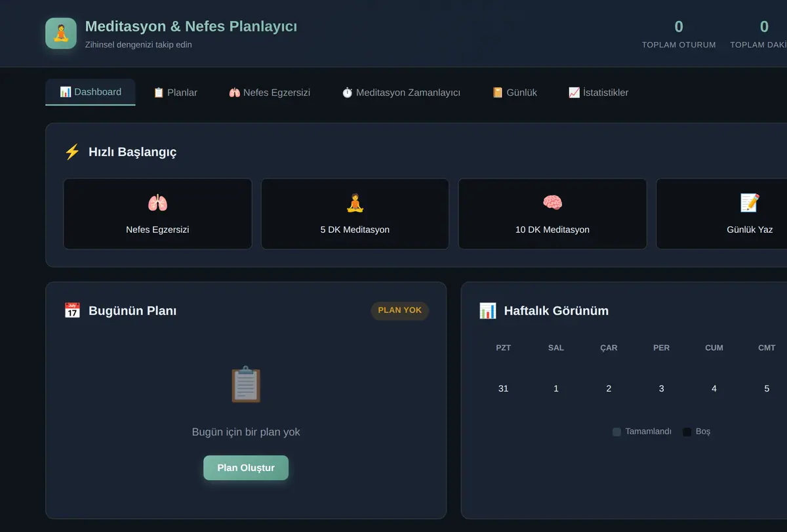
Task: Click the notepad icon above Günlük Yaz
Action: pyautogui.click(x=750, y=203)
